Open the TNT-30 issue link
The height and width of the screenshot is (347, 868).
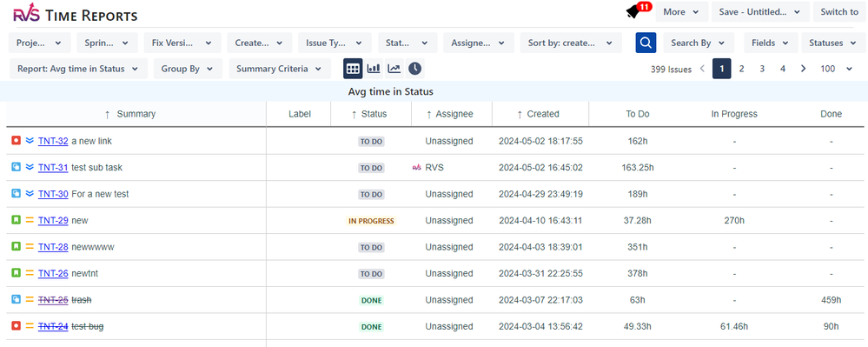pyautogui.click(x=53, y=194)
